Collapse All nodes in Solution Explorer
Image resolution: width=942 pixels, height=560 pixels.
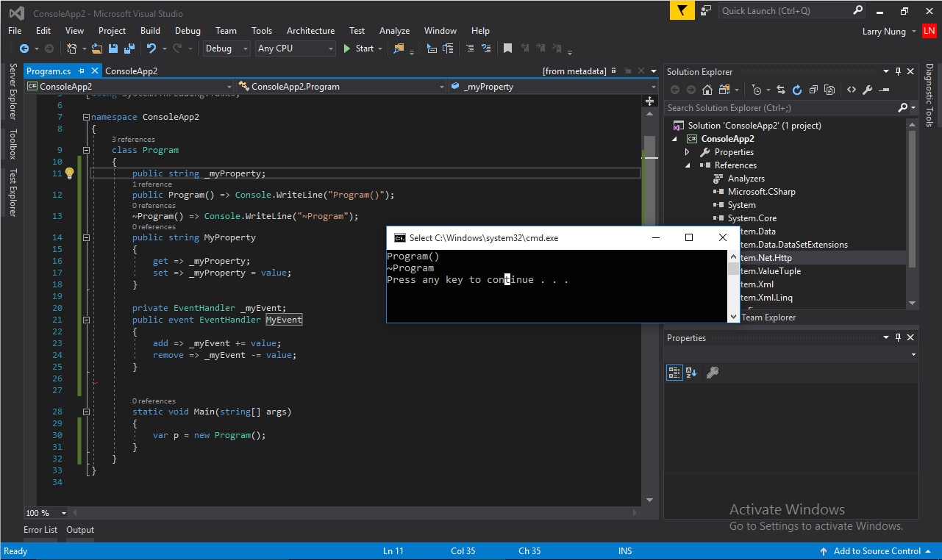[813, 90]
